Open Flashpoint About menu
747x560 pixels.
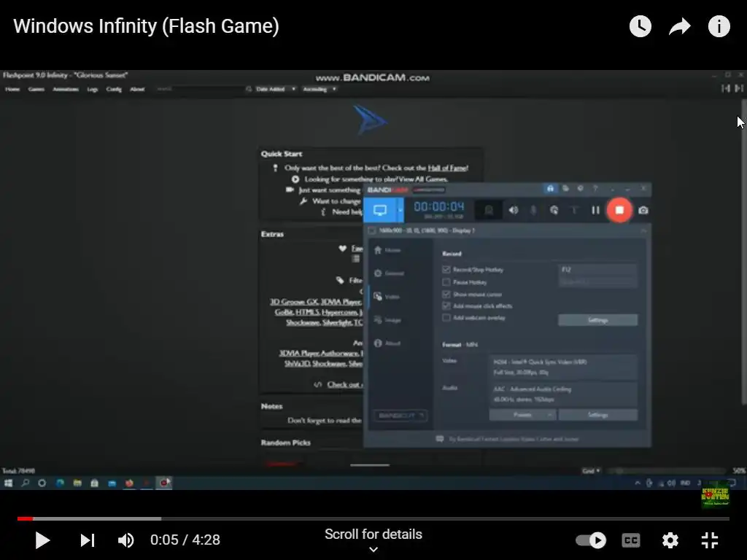pyautogui.click(x=137, y=89)
